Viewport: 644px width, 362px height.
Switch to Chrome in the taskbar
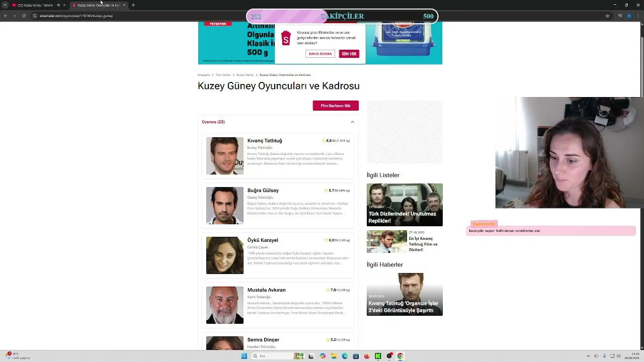click(400, 356)
